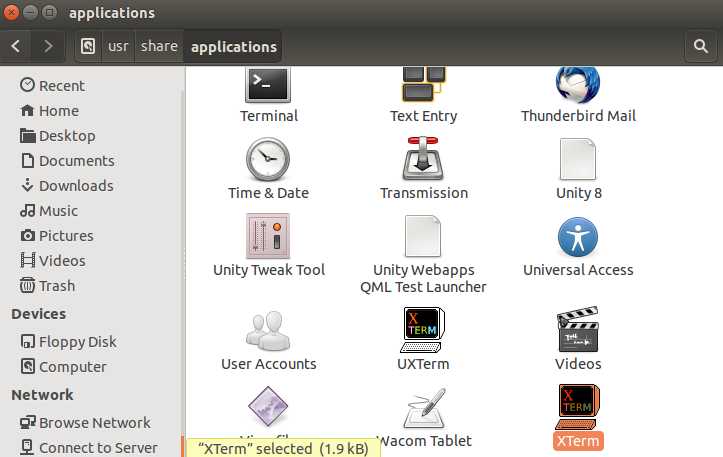The width and height of the screenshot is (723, 457).
Task: Click the applications path segment
Action: (x=234, y=47)
